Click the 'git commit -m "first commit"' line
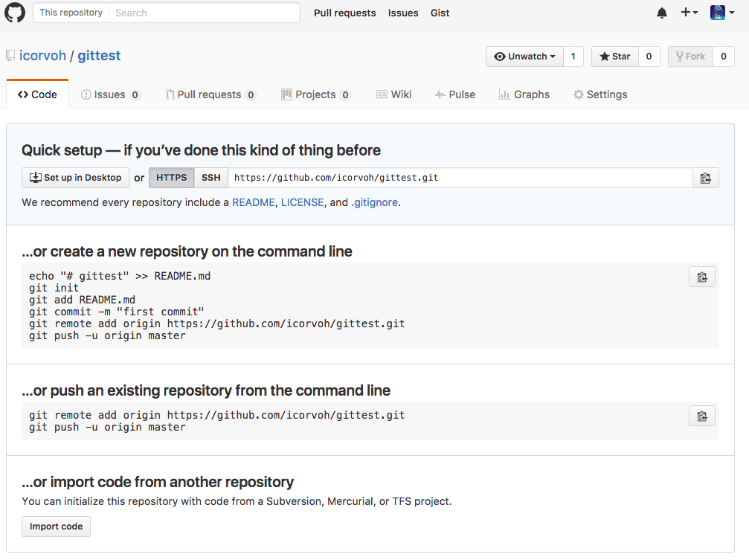The height and width of the screenshot is (560, 749). click(x=117, y=312)
